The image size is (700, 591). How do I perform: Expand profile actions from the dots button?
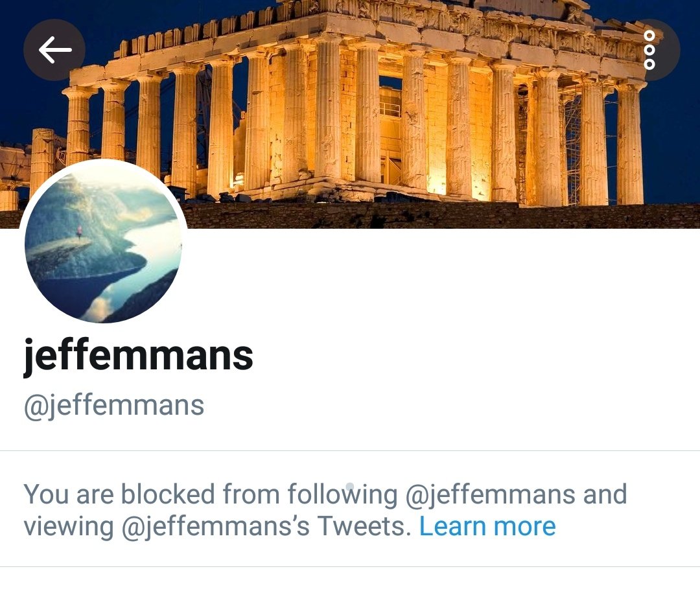pyautogui.click(x=649, y=49)
